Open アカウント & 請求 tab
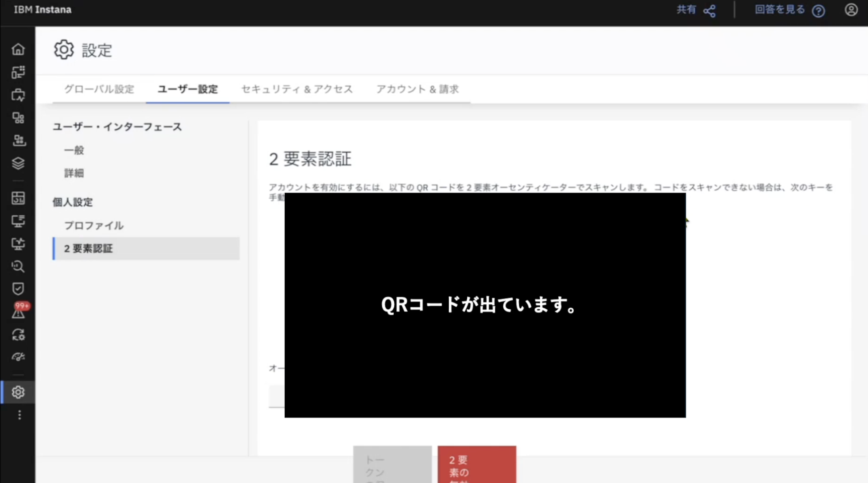This screenshot has width=868, height=483. pyautogui.click(x=417, y=89)
